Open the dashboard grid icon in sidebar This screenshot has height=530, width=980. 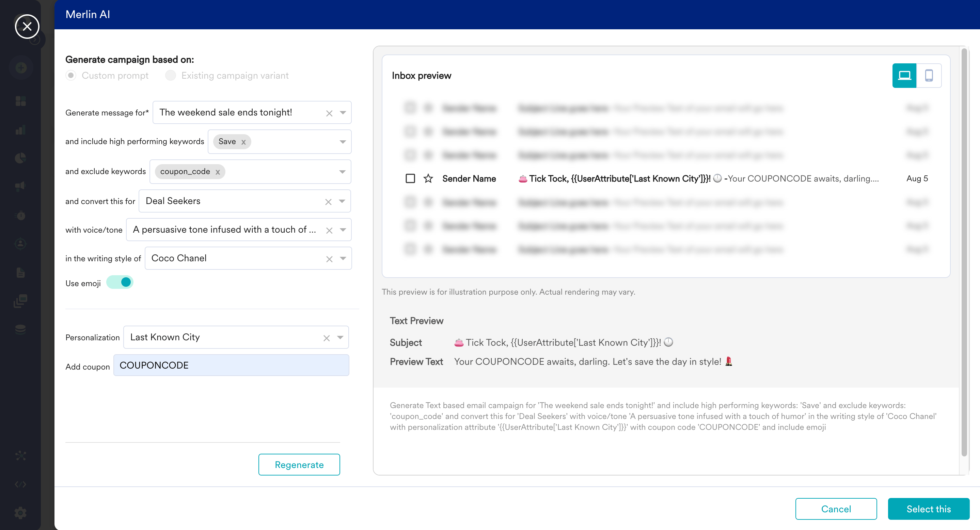coord(21,101)
